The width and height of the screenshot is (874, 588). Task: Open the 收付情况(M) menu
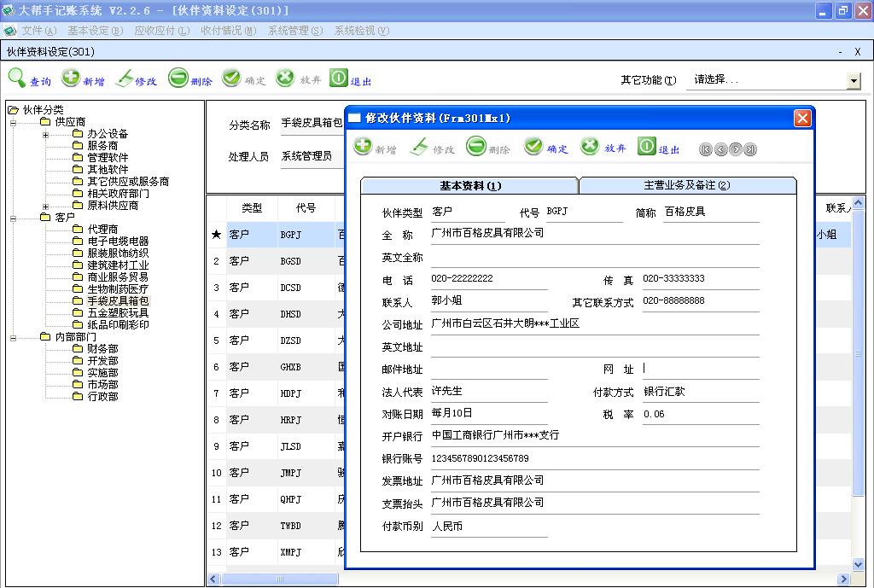tap(229, 31)
